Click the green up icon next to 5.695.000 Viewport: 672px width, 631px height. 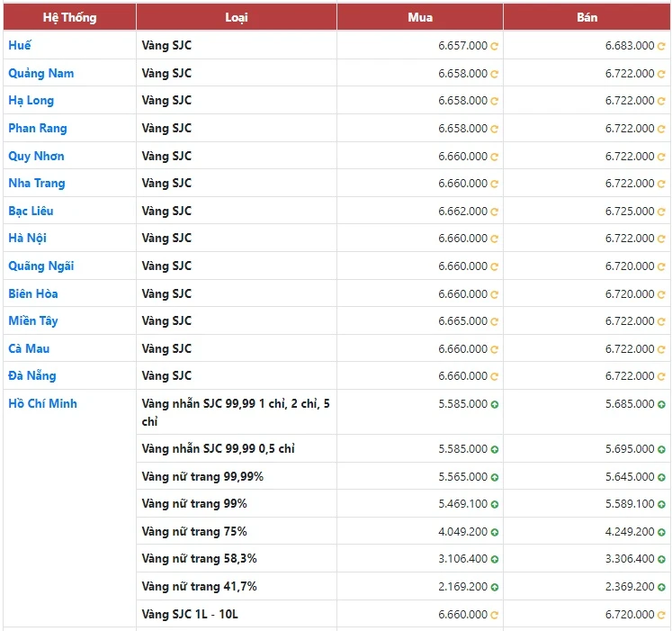point(662,449)
